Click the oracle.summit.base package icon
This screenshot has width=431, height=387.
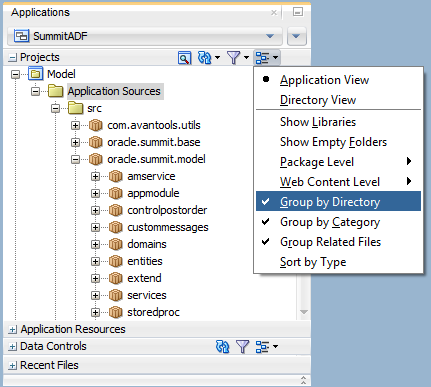click(x=96, y=142)
